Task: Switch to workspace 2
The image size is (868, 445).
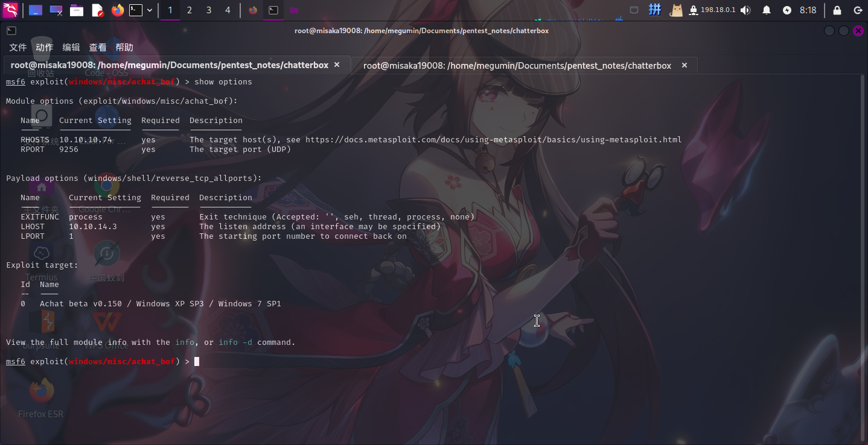Action: [190, 10]
